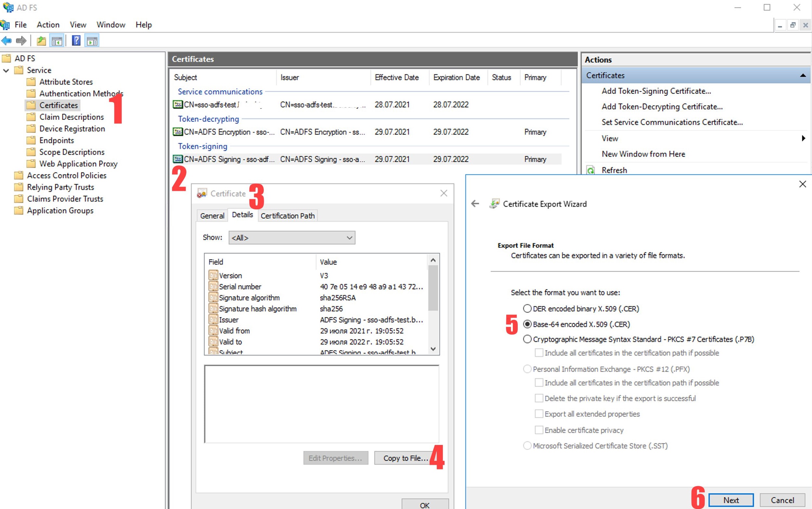Click the blue Back arrow toolbar icon

pyautogui.click(x=7, y=41)
